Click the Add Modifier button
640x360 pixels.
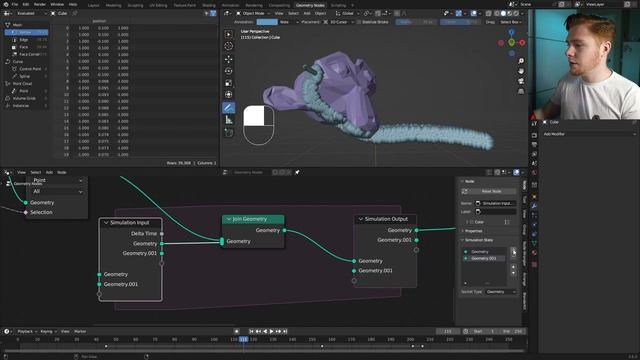click(x=589, y=134)
